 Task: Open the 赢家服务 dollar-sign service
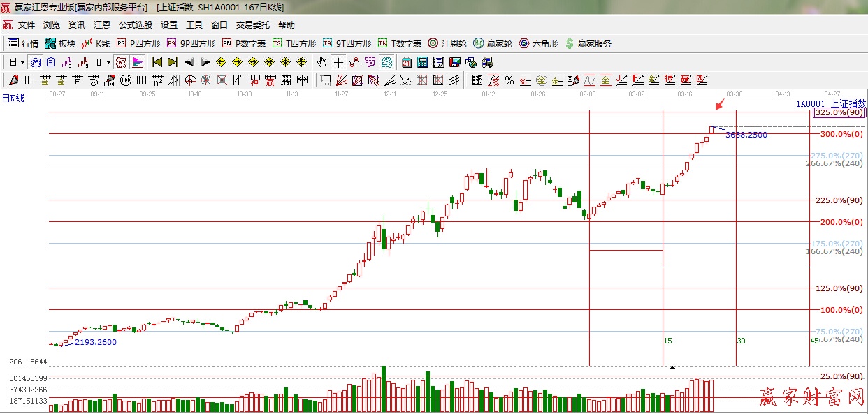588,43
